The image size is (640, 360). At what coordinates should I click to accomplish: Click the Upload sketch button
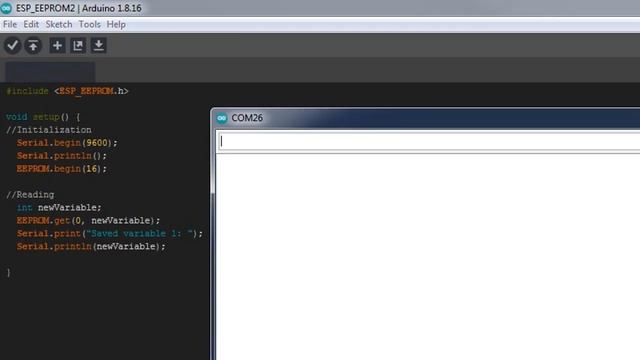coord(33,45)
